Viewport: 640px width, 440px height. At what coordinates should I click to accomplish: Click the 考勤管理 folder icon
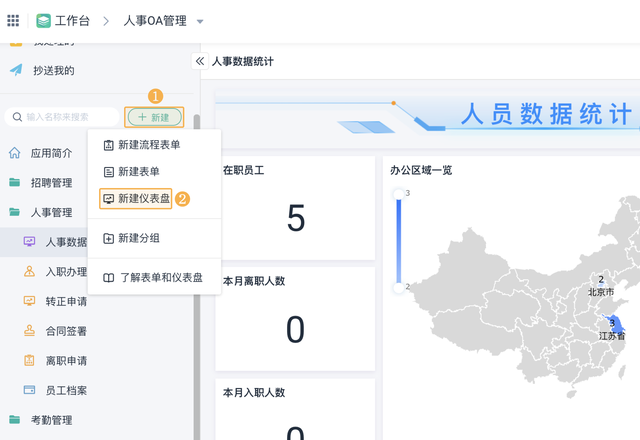pyautogui.click(x=15, y=420)
